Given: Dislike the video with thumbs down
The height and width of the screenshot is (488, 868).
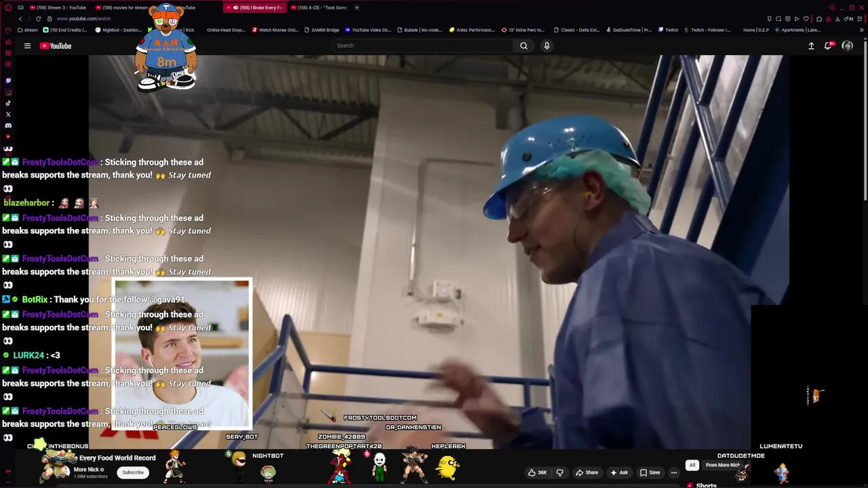Looking at the screenshot, I should tap(560, 472).
